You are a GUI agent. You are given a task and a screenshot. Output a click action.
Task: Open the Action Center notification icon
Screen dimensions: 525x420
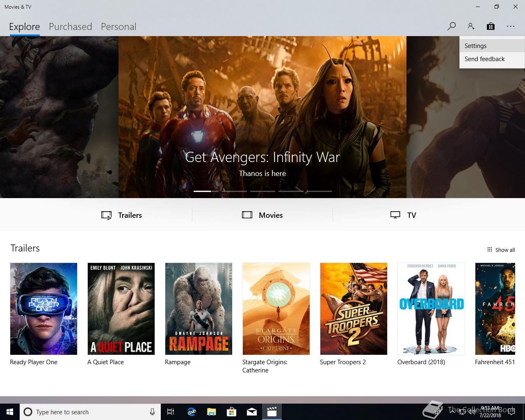511,412
